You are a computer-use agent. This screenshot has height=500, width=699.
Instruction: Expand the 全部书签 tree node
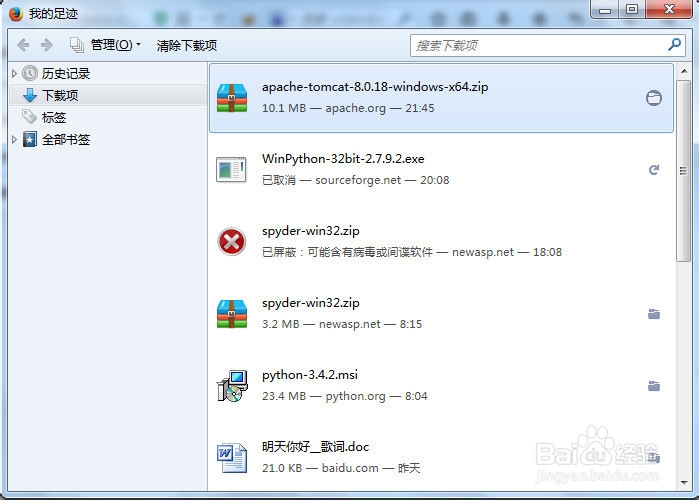coord(14,139)
